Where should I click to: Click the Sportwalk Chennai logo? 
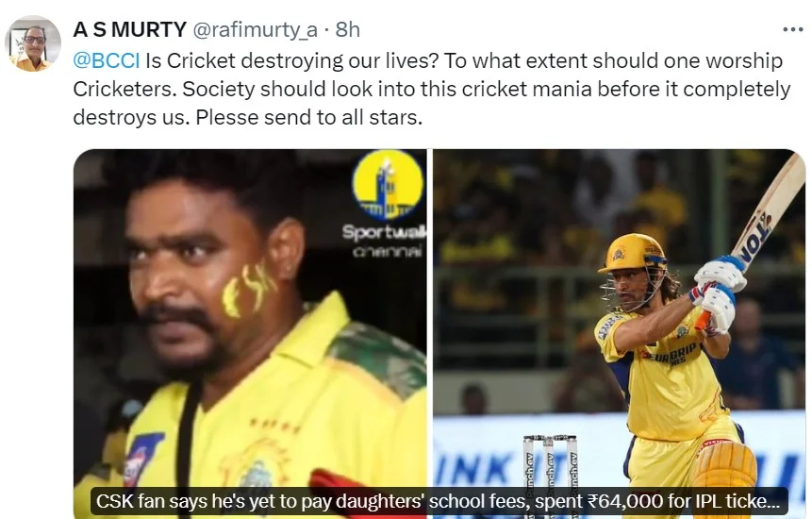[x=388, y=184]
